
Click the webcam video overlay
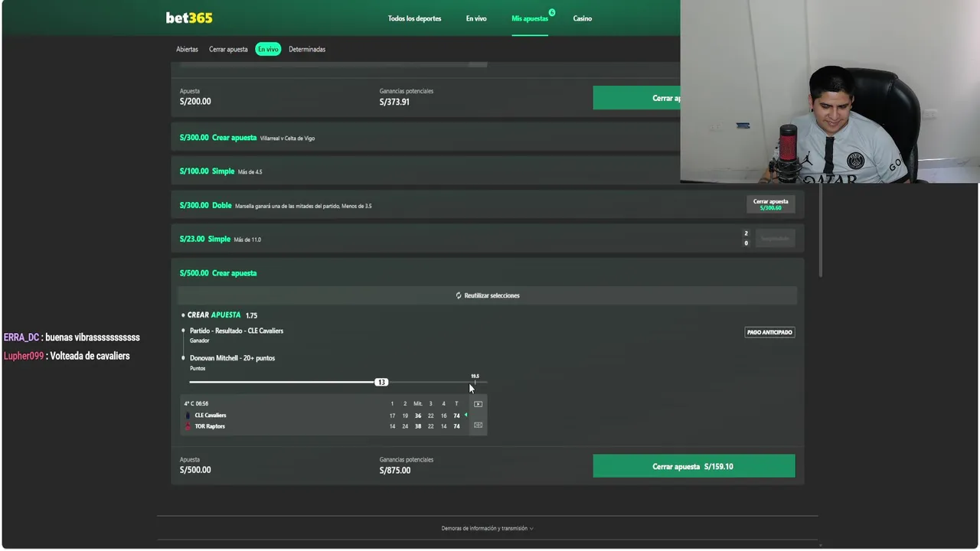pyautogui.click(x=830, y=92)
